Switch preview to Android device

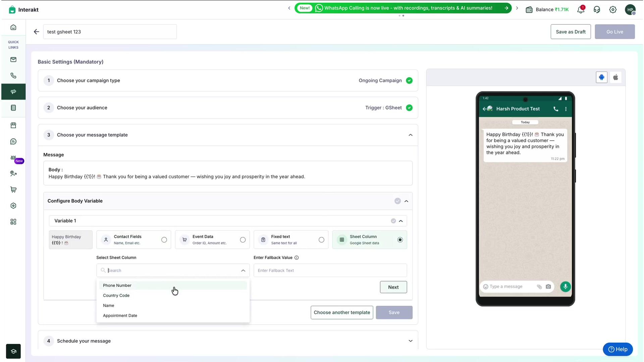(601, 77)
